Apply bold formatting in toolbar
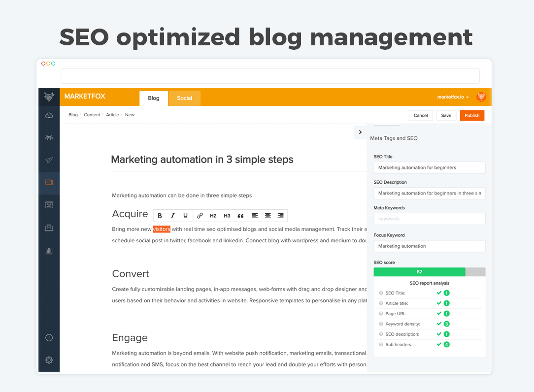This screenshot has height=392, width=534. [160, 216]
